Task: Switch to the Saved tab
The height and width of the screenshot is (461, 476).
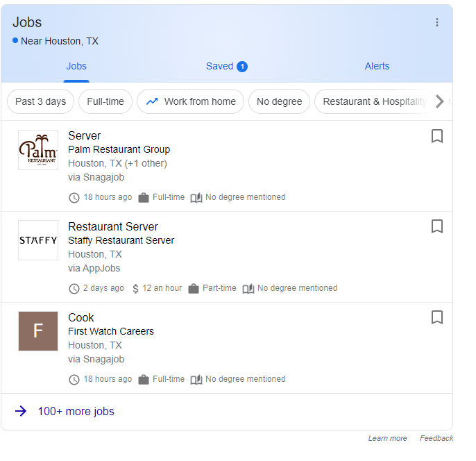Action: (226, 66)
